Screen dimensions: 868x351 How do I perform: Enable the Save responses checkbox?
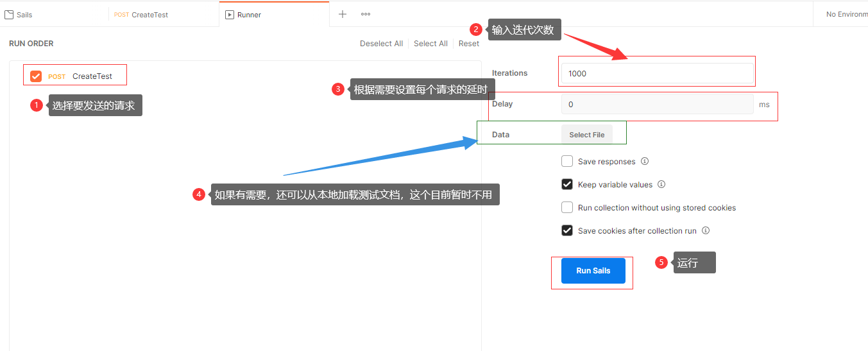point(567,161)
